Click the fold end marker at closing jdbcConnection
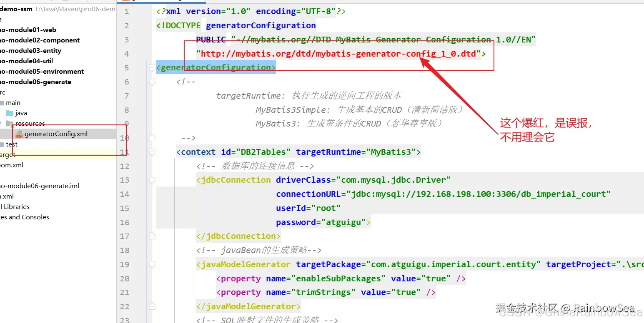The image size is (644, 323). (x=152, y=236)
